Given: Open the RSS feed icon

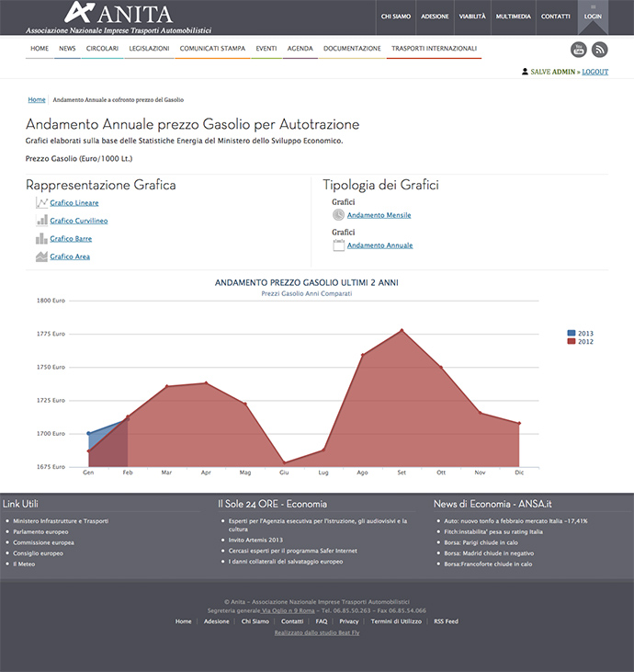Looking at the screenshot, I should (x=599, y=50).
